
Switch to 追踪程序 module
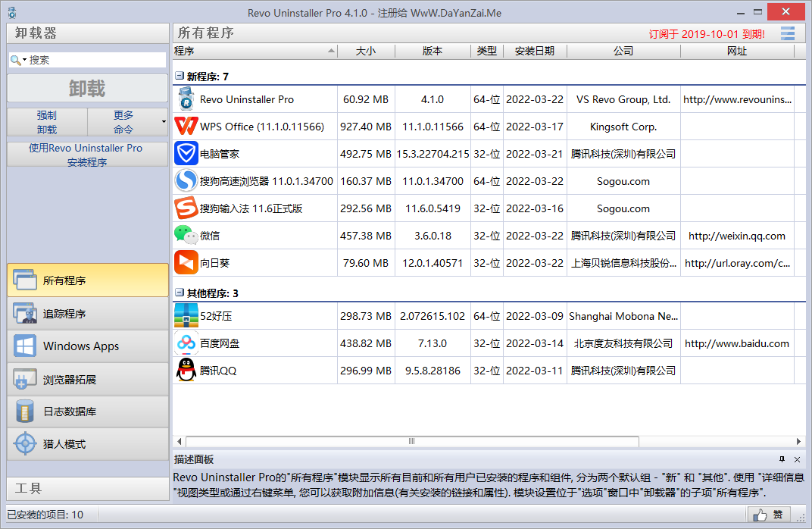pyautogui.click(x=88, y=314)
